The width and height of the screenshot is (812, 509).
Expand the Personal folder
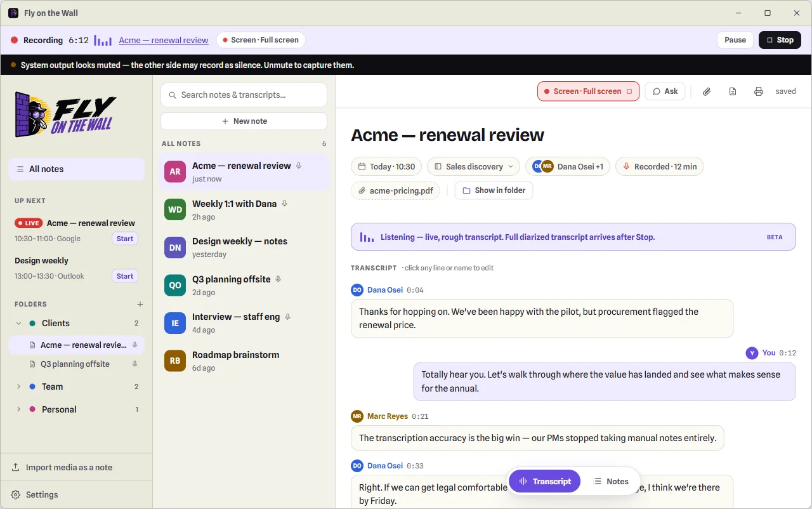click(18, 409)
